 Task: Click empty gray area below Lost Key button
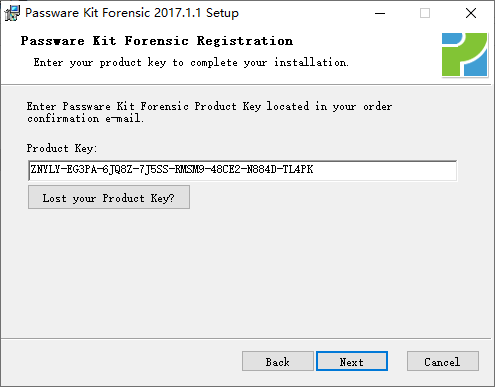233,273
